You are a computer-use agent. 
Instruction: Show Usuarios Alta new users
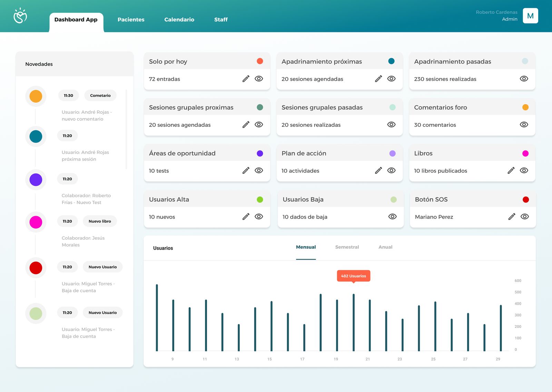pos(259,217)
